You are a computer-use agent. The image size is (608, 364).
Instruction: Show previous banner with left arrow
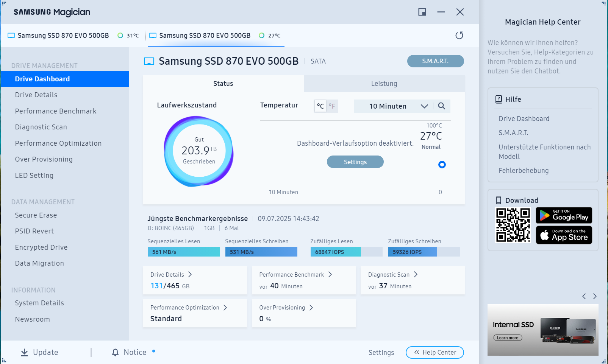click(x=584, y=296)
